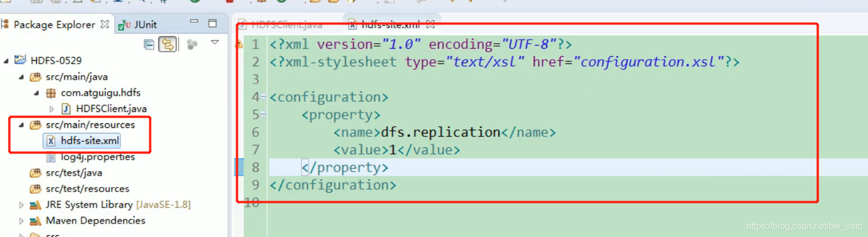Select the src/main/resources folder
The image size is (868, 237).
pos(90,124)
